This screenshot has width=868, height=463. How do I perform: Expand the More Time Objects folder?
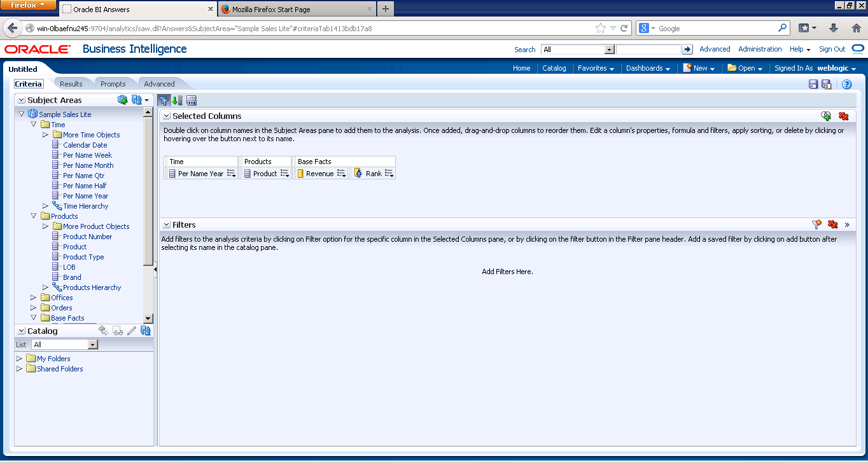pos(45,134)
